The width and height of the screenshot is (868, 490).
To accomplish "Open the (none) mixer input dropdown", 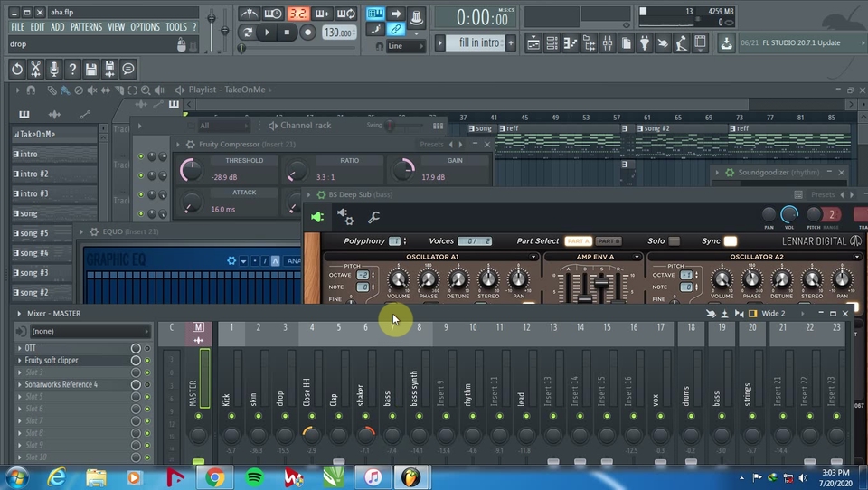I will 90,331.
